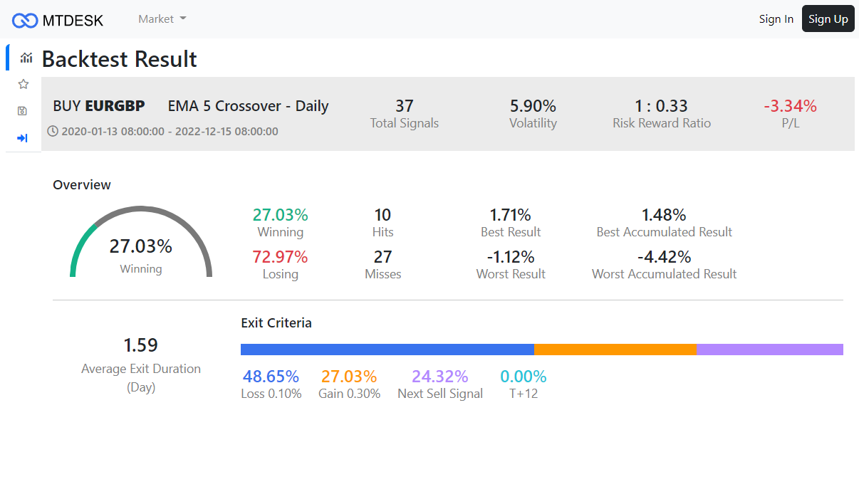The width and height of the screenshot is (859, 504).
Task: Click the MTDESK brand name
Action: click(x=73, y=20)
